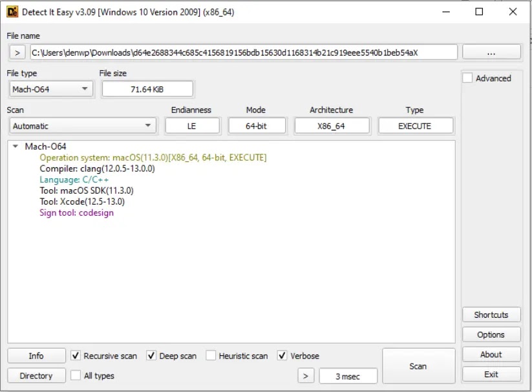
Task: Click the Mode 64-bit button
Action: coord(257,126)
